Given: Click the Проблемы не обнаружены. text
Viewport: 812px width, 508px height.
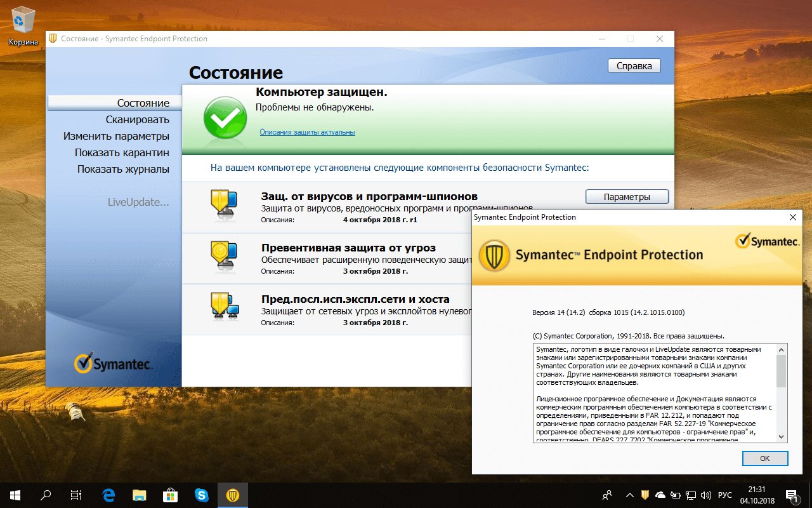Looking at the screenshot, I should point(315,107).
